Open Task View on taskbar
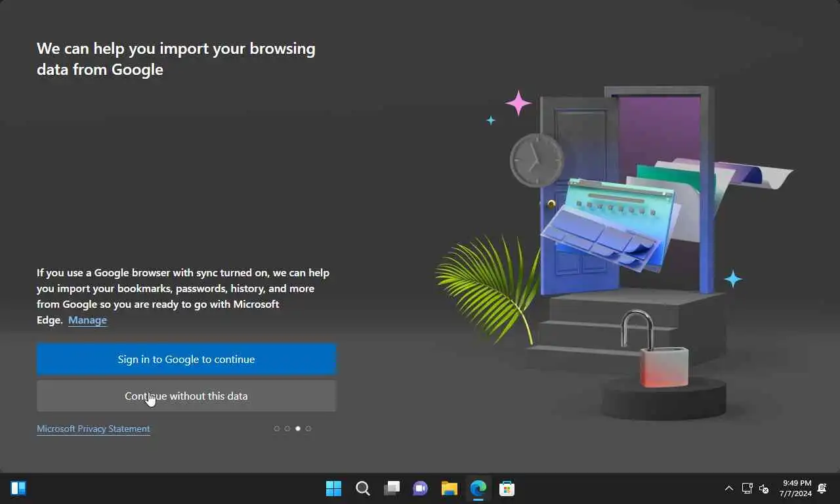This screenshot has width=840, height=504. tap(392, 488)
